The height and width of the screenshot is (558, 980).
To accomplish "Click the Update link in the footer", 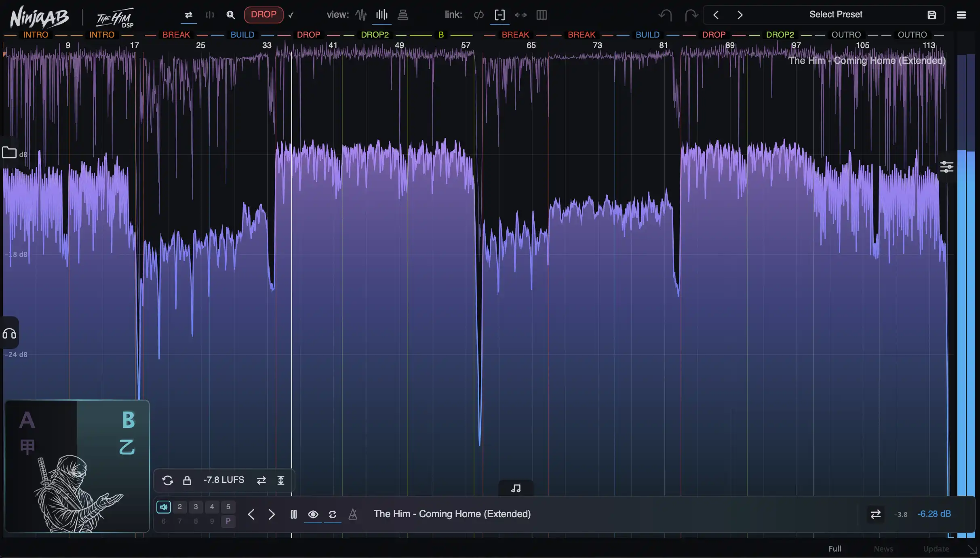I will coord(936,549).
